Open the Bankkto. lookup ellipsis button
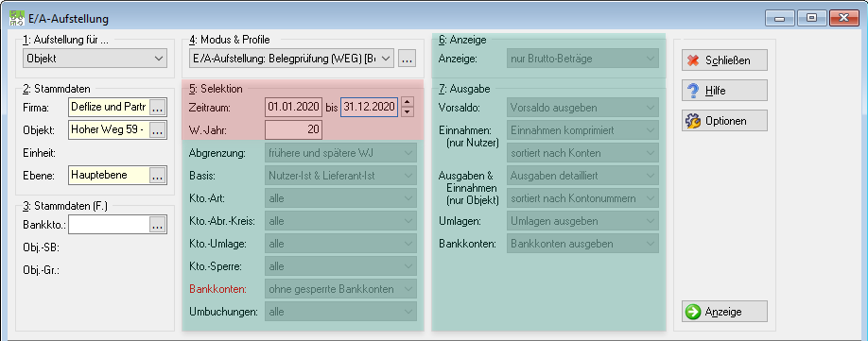 (x=158, y=225)
